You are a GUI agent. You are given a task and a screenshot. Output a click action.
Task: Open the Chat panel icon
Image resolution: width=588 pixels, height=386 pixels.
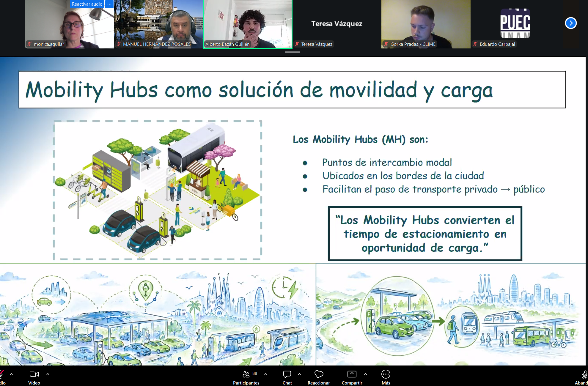[287, 374]
